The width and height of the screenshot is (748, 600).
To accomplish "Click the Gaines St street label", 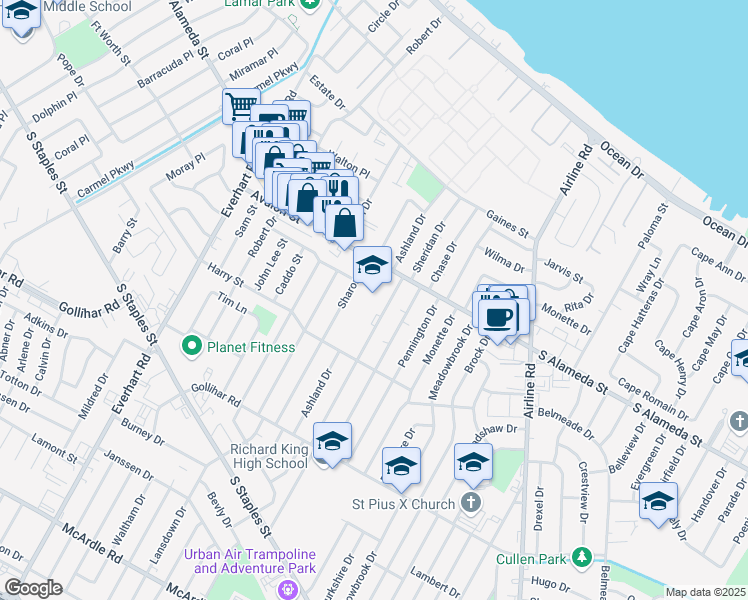I will click(x=508, y=224).
